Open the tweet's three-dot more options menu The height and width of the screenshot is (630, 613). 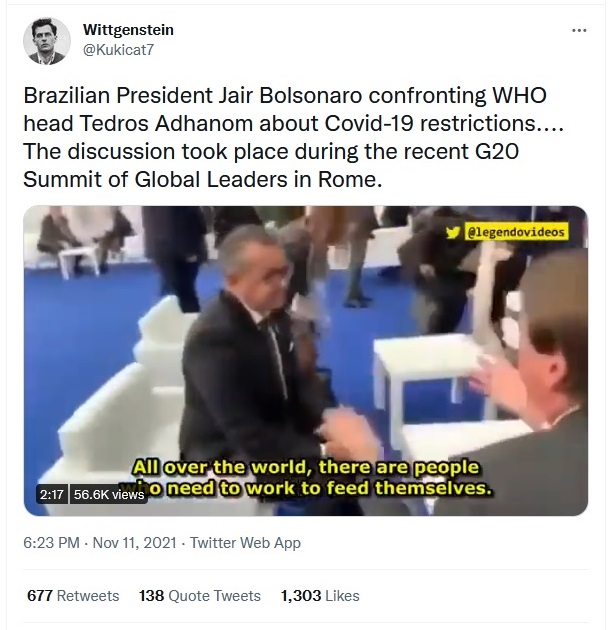[579, 30]
